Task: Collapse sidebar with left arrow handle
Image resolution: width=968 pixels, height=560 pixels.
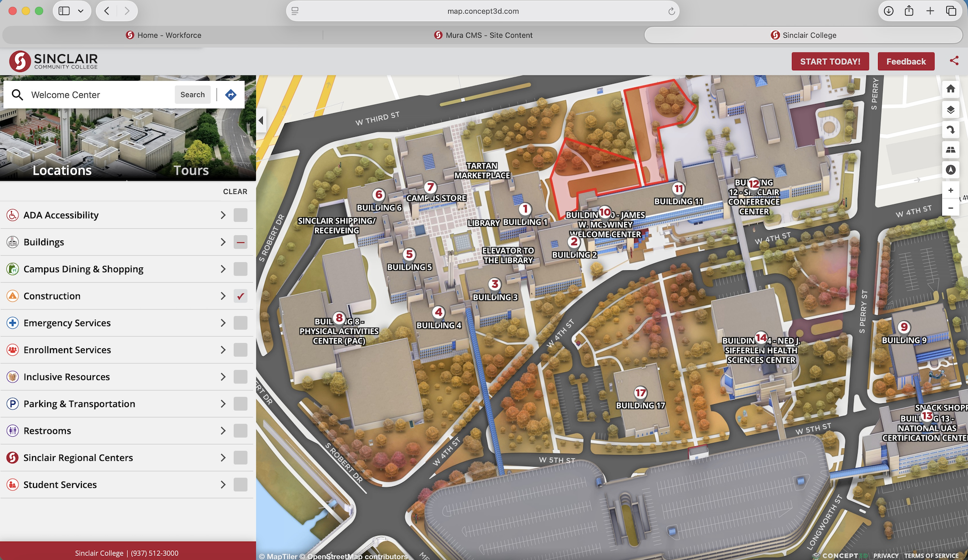Action: click(x=261, y=120)
